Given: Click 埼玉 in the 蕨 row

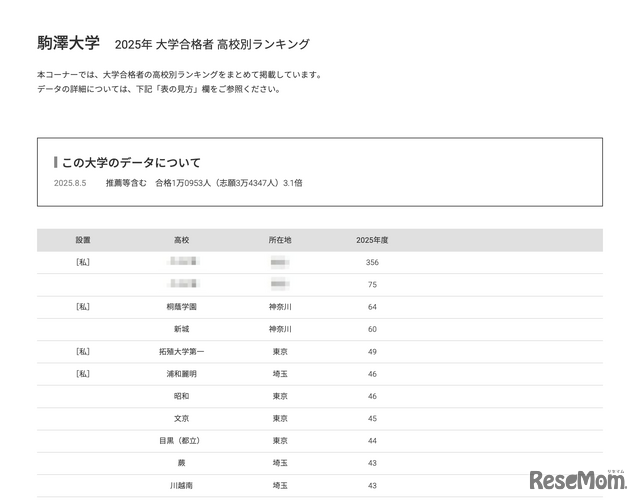Looking at the screenshot, I should click(280, 463).
